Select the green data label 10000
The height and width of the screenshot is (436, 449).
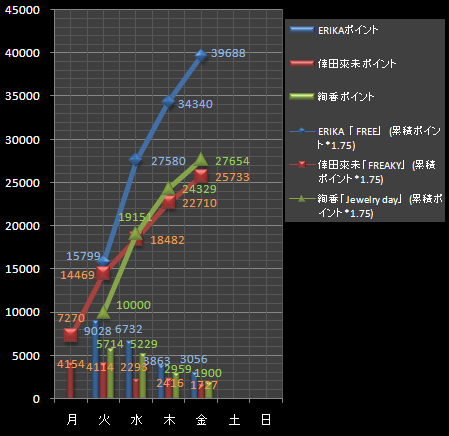click(x=134, y=305)
